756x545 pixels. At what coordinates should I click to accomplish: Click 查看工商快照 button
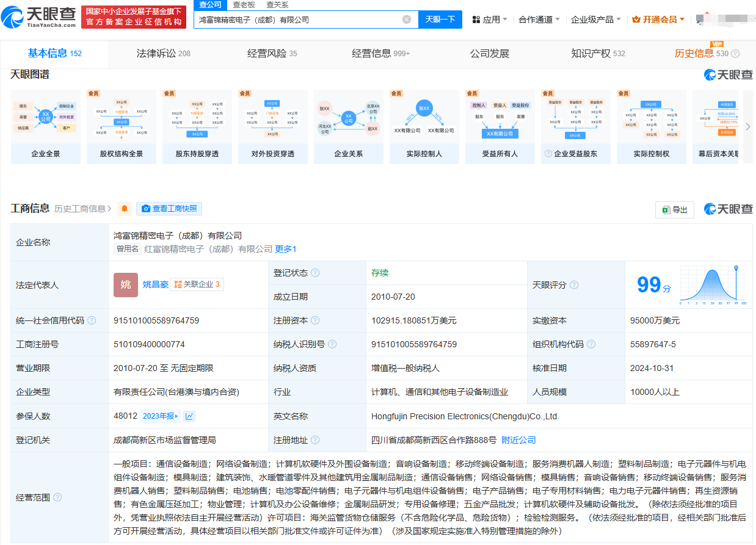tap(169, 209)
